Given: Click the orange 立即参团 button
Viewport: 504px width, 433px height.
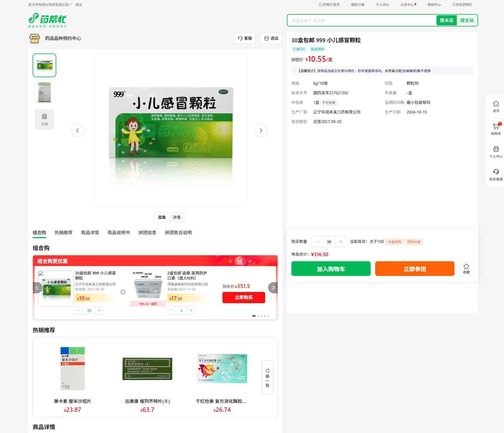Looking at the screenshot, I should [415, 269].
